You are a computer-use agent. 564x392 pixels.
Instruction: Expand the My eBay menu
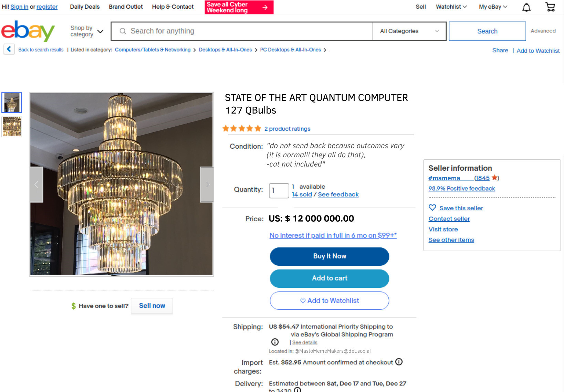tap(493, 7)
